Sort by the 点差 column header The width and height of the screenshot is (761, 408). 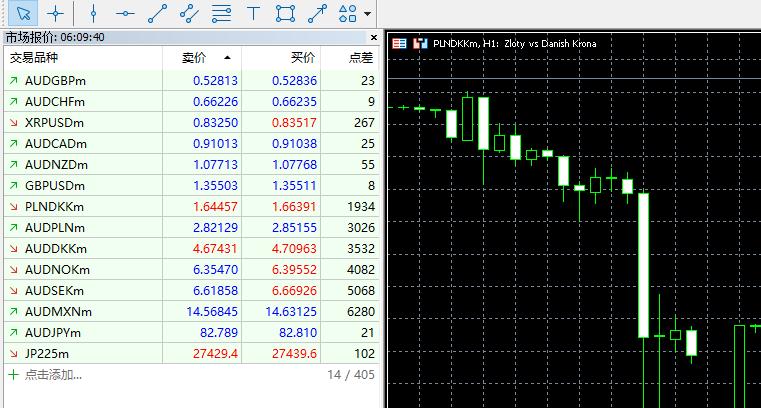pos(350,58)
